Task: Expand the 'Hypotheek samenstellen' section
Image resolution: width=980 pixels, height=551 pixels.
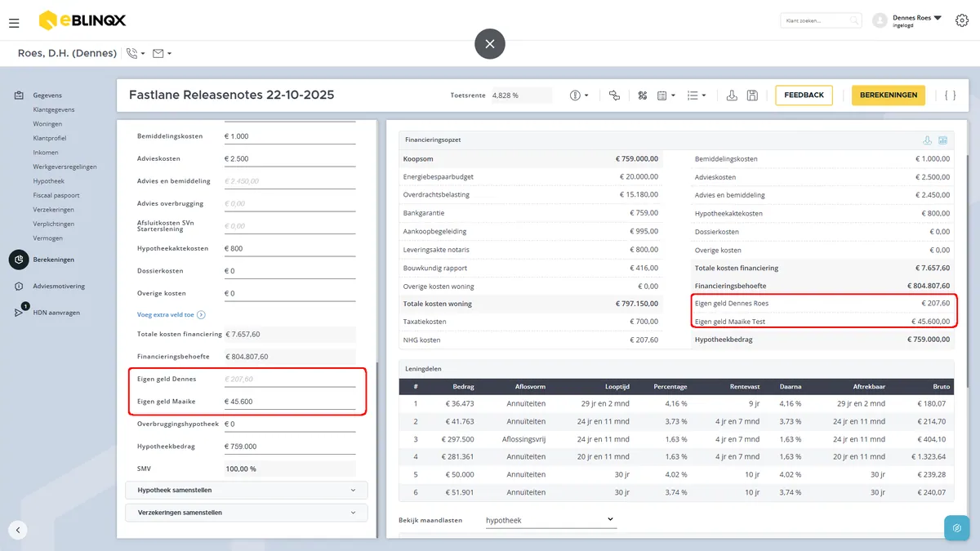Action: click(x=247, y=490)
